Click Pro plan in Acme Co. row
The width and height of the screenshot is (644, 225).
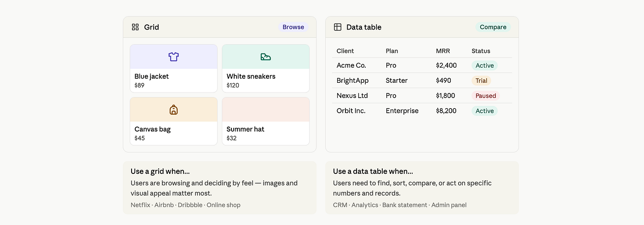(x=391, y=65)
